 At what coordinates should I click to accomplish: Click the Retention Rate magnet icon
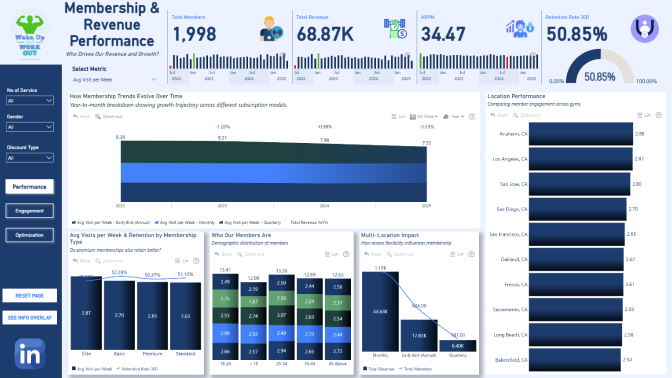(645, 29)
